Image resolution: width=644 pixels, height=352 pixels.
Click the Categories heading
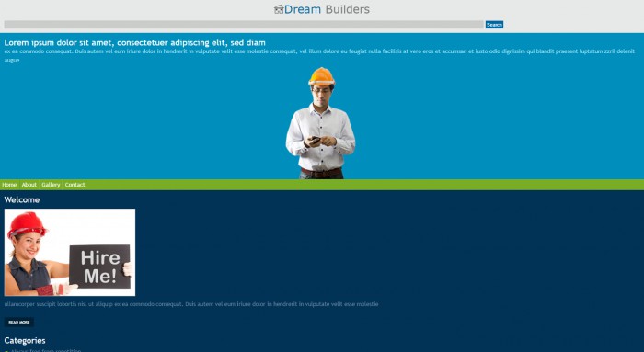point(25,341)
